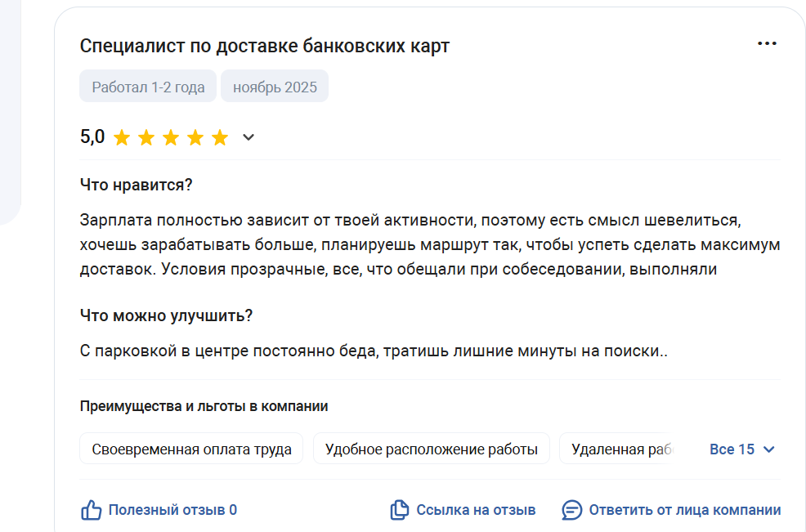Click the 'ноябрь 2025' date tag
806x532 pixels.
[x=275, y=87]
